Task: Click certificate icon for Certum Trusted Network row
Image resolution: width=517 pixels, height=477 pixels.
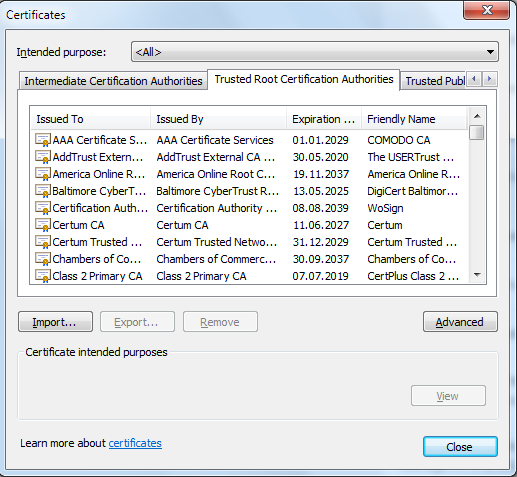Action: [43, 242]
